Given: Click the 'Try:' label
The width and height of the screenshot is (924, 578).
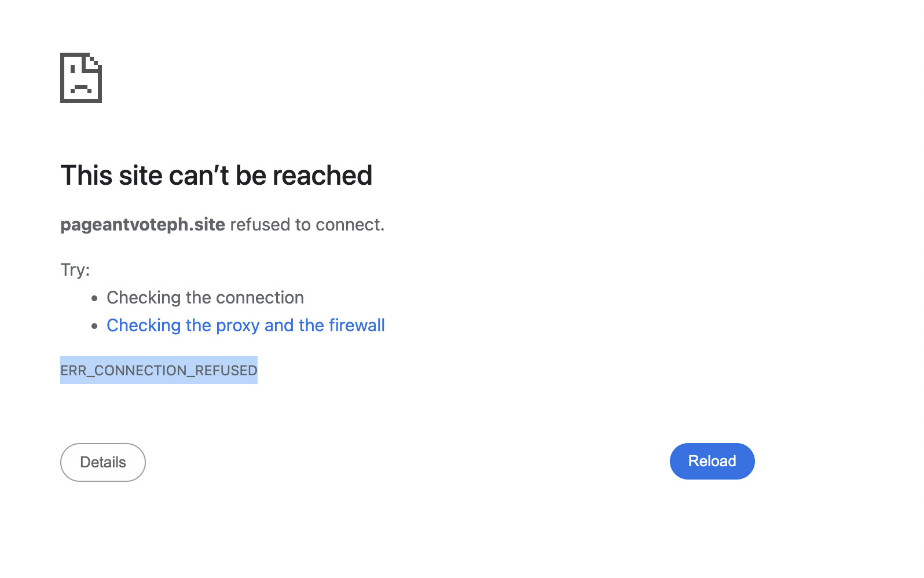Looking at the screenshot, I should click(75, 270).
